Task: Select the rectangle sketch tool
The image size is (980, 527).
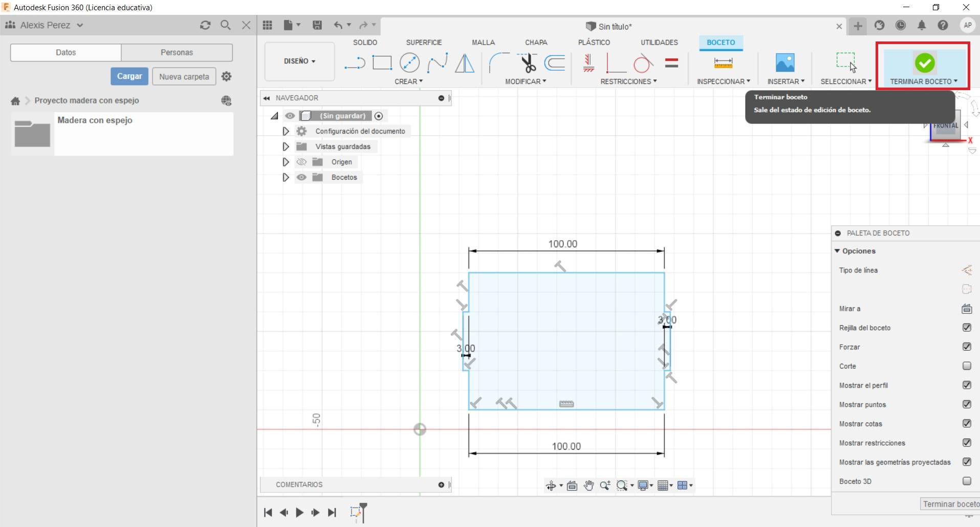Action: click(x=382, y=63)
